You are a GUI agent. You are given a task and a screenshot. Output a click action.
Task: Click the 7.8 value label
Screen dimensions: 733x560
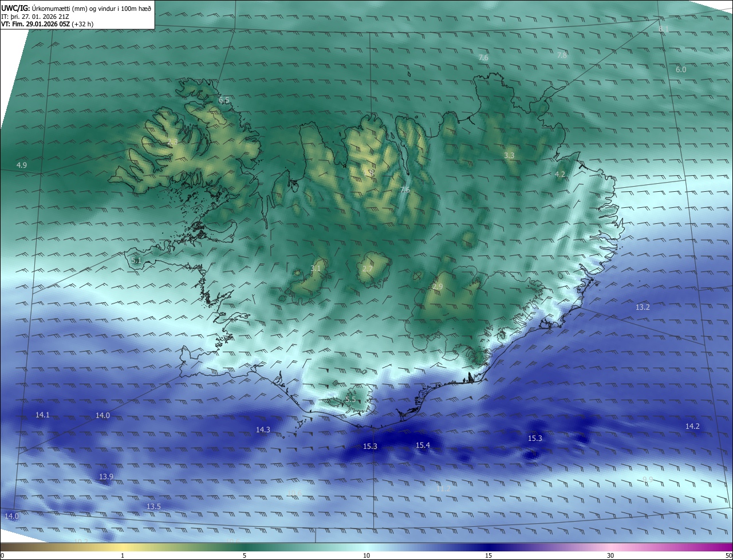click(x=562, y=55)
